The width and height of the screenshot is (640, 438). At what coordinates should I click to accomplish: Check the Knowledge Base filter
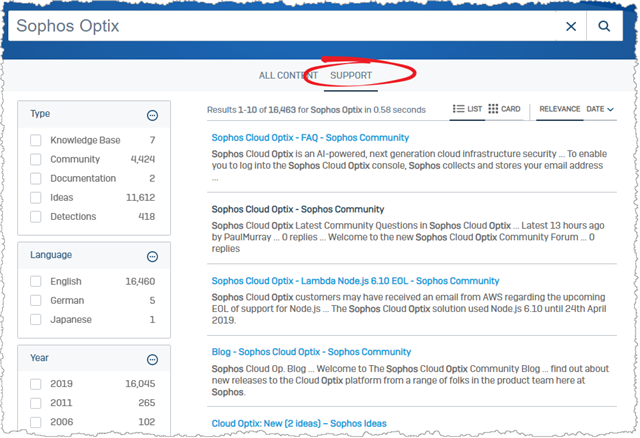coord(36,140)
